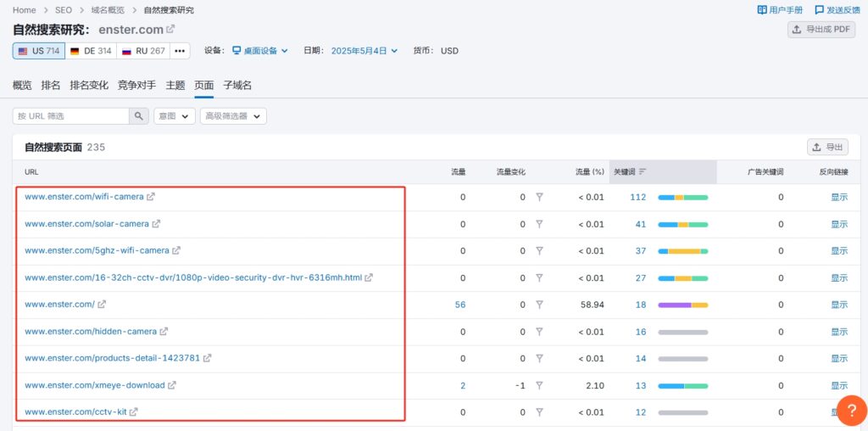Viewport: 868px width, 431px height.
Task: Open external link for 5ghz-wifi-camera URL
Action: pos(176,250)
